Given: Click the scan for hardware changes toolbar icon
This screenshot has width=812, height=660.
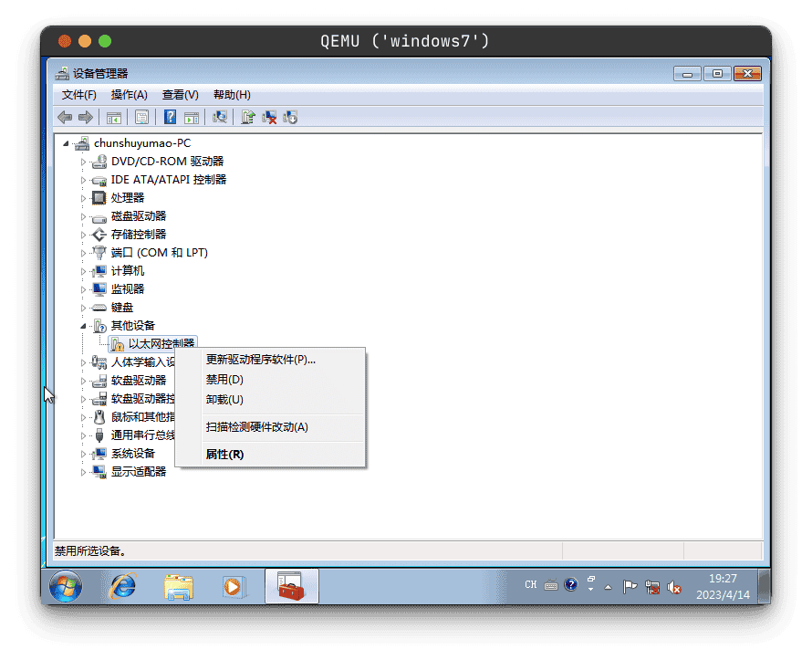Looking at the screenshot, I should click(x=220, y=117).
